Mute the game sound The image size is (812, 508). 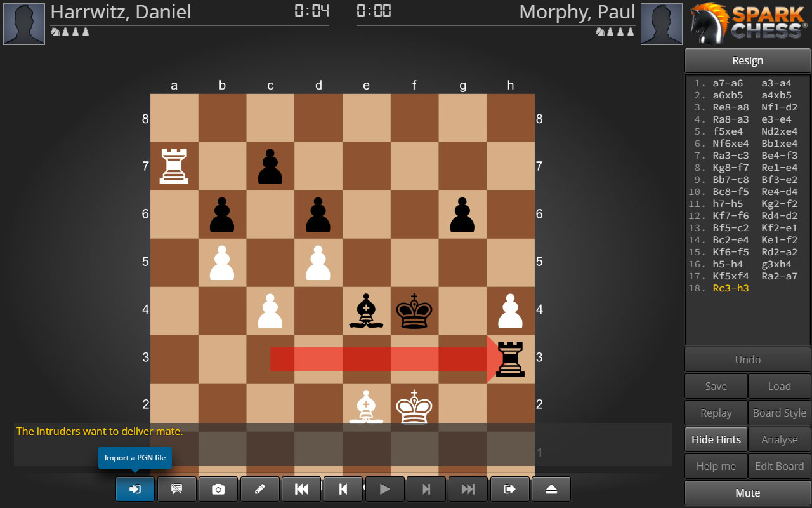click(747, 493)
